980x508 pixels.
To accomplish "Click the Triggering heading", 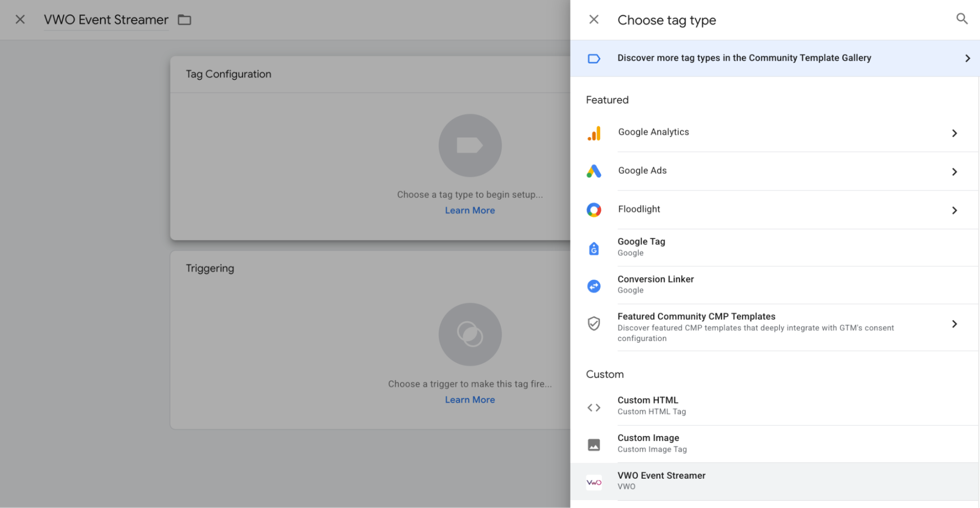I will [210, 268].
